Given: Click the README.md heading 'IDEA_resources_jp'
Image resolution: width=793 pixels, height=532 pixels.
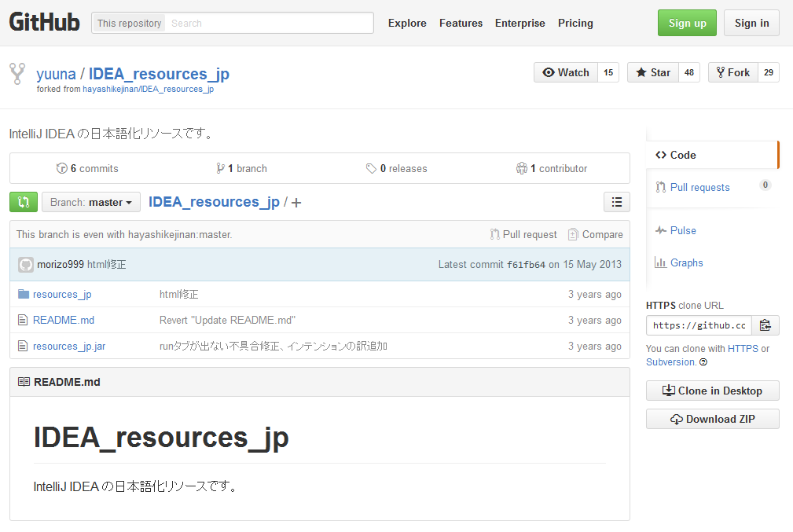Looking at the screenshot, I should click(161, 438).
